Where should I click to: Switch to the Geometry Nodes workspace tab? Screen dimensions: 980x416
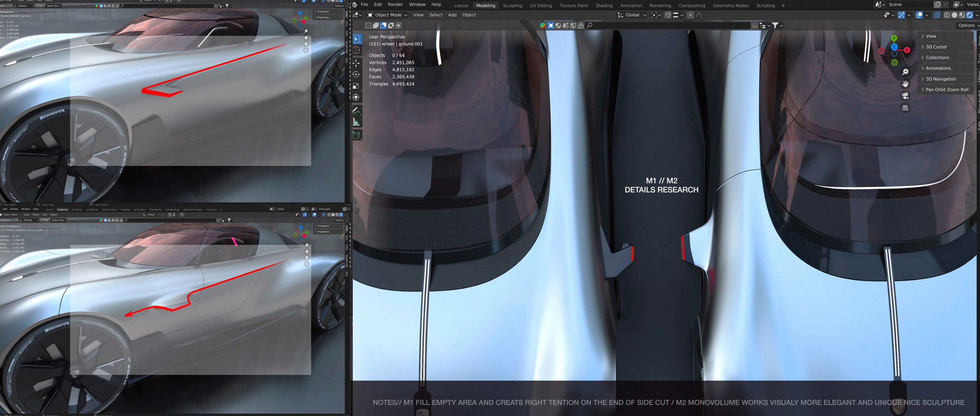tap(730, 5)
